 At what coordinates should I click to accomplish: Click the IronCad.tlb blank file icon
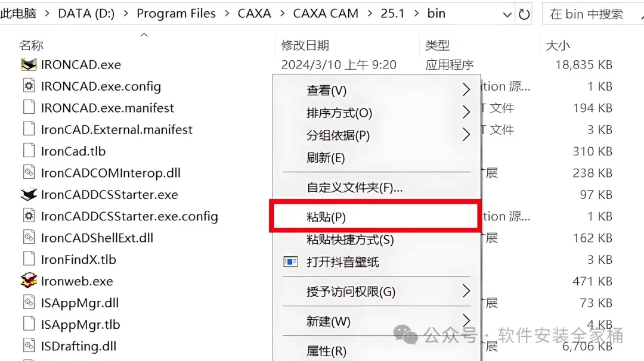coord(29,151)
